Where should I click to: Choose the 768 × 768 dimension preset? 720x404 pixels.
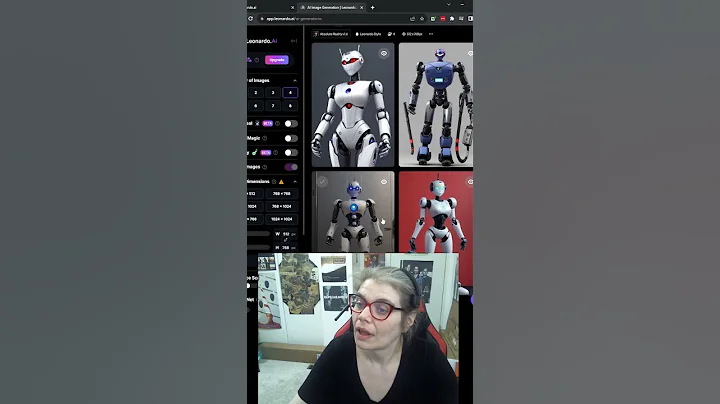(x=281, y=194)
